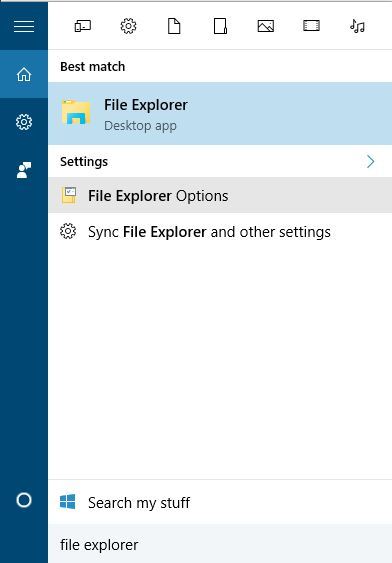Viewport: 392px width, 563px height.
Task: Filter results by Folders icon
Action: tap(220, 26)
